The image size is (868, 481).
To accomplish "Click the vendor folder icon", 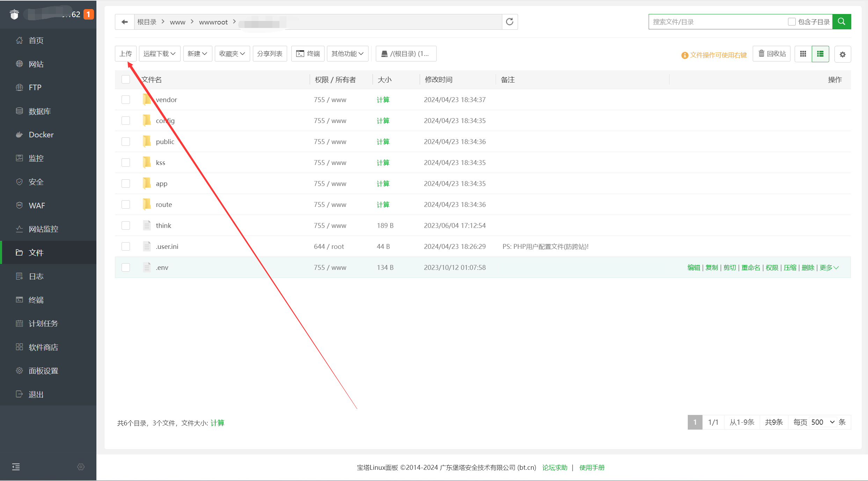I will pyautogui.click(x=147, y=100).
